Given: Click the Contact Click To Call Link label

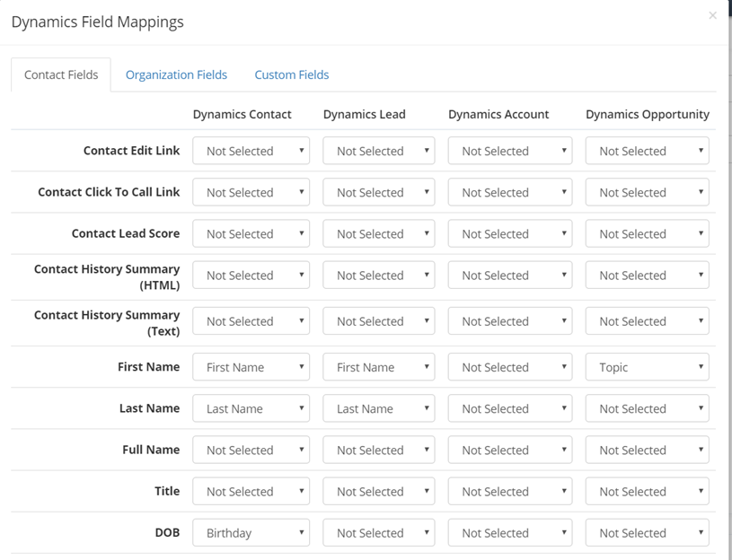Looking at the screenshot, I should coord(109,192).
